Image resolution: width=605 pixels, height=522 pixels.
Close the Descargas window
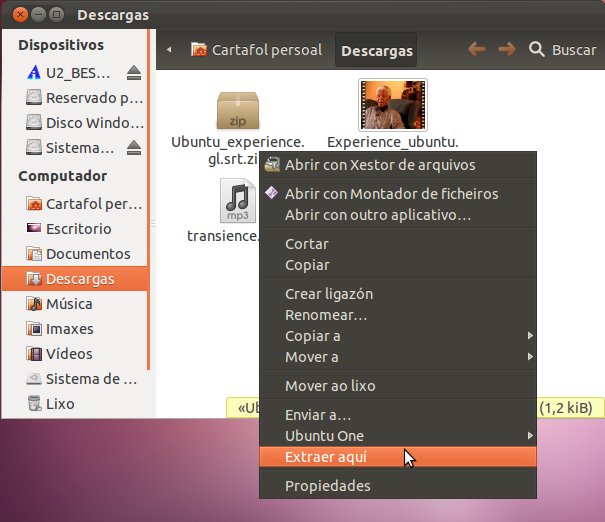point(20,15)
